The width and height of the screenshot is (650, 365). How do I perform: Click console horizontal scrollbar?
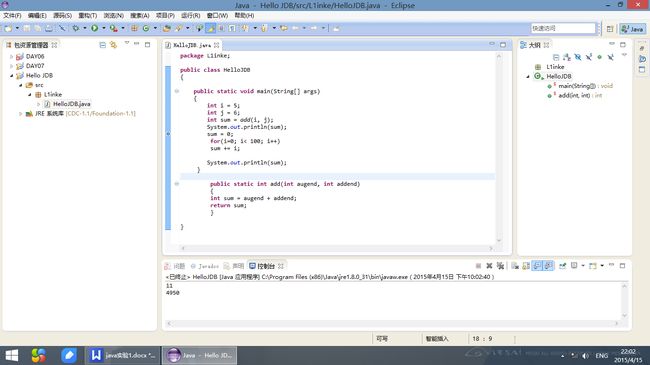pyautogui.click(x=393, y=324)
